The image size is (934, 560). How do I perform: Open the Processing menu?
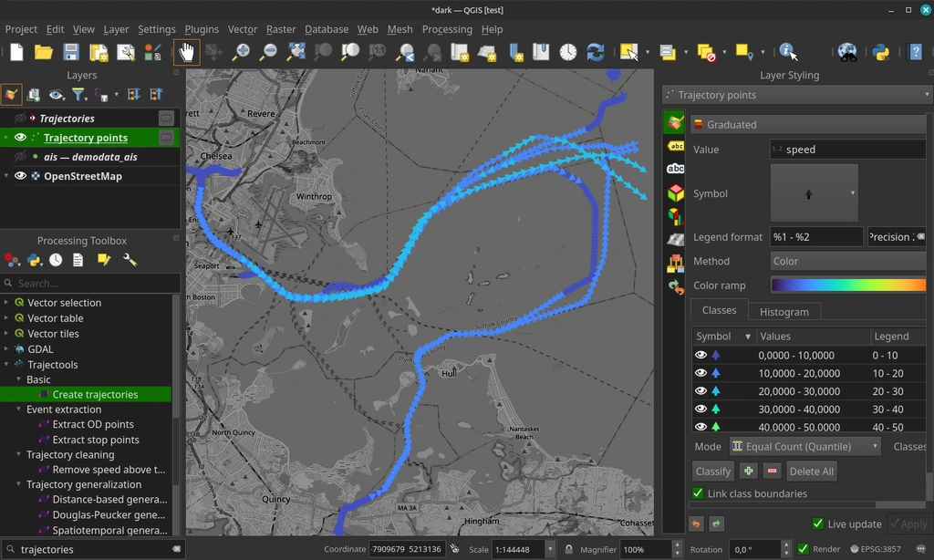click(x=447, y=29)
